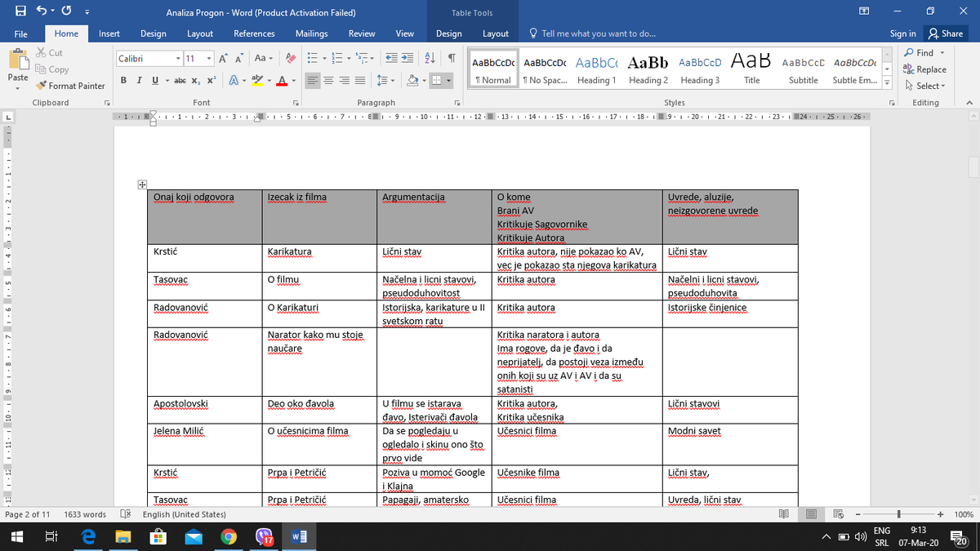Click the Share button
The height and width of the screenshot is (551, 980).
(945, 33)
